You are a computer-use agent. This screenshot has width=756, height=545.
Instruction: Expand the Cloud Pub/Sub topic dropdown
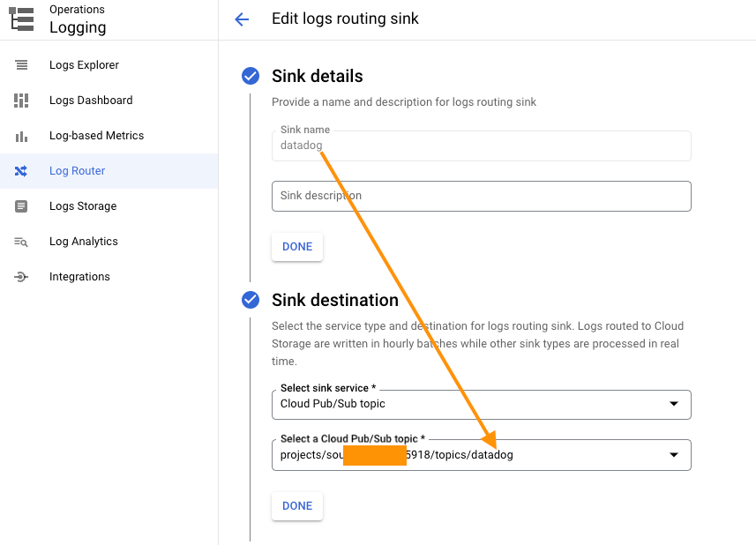pyautogui.click(x=481, y=454)
